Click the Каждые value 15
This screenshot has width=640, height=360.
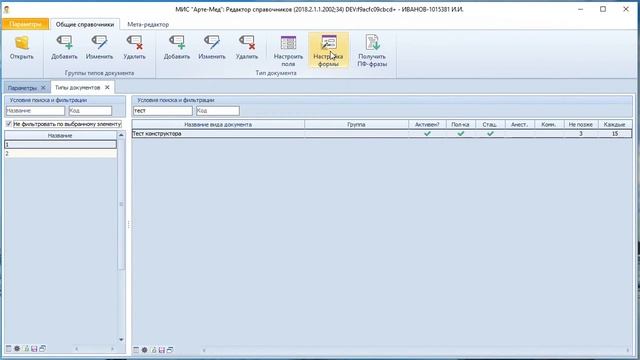(x=615, y=133)
